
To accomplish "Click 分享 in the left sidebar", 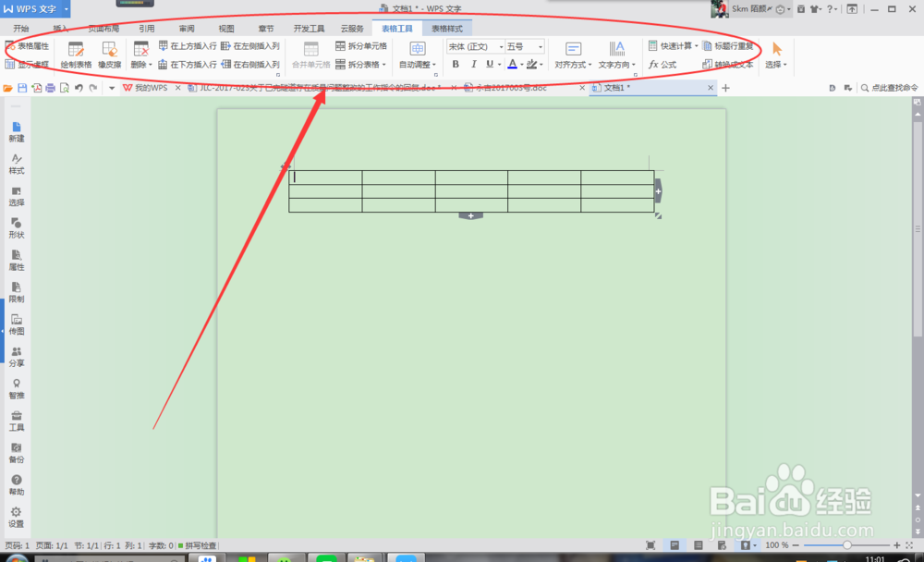I will tap(17, 357).
